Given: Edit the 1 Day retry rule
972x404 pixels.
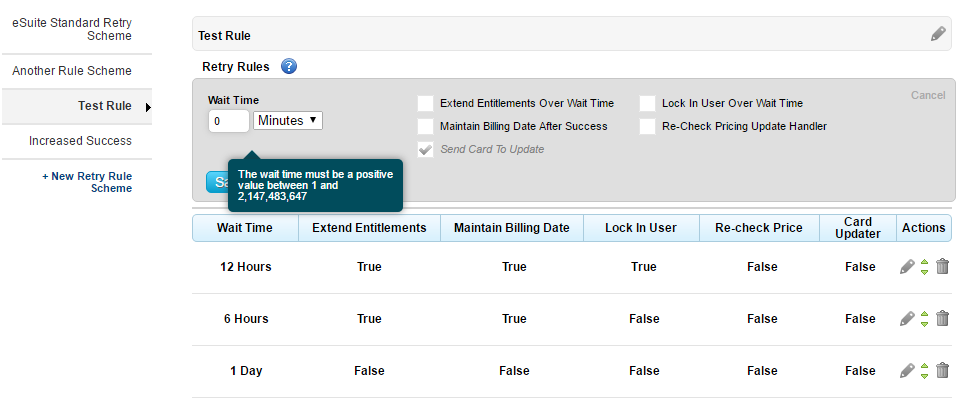Looking at the screenshot, I should tap(907, 371).
